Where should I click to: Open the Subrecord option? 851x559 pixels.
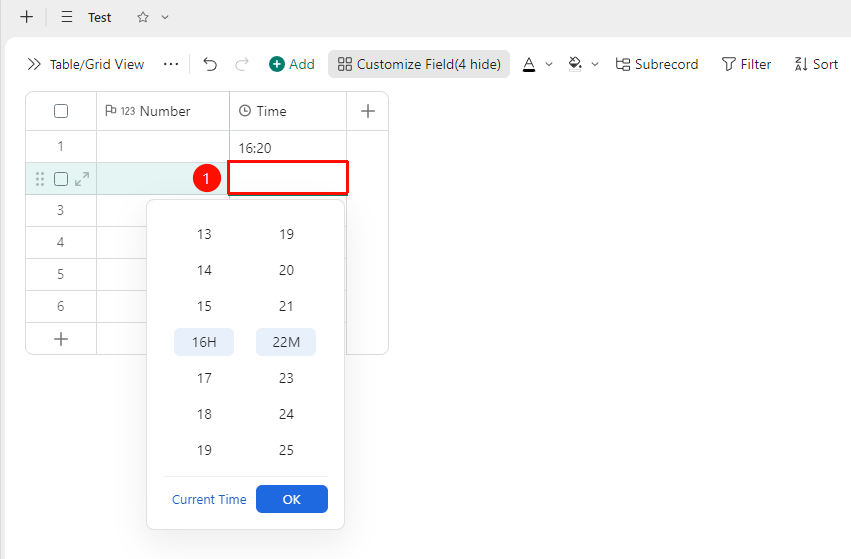click(657, 64)
